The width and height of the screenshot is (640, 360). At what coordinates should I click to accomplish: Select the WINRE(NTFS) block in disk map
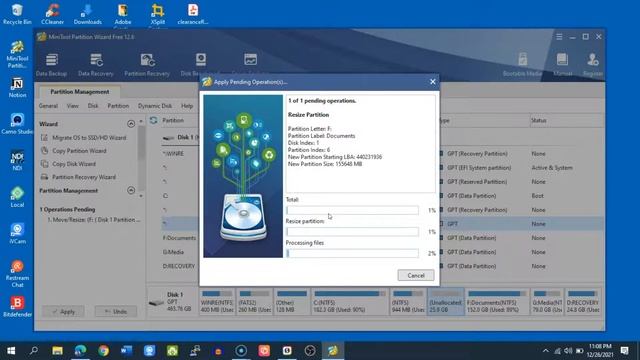217,301
